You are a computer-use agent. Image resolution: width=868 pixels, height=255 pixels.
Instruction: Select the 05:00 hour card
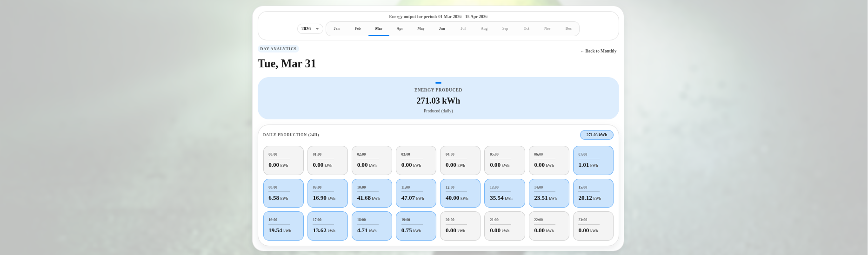[x=505, y=161]
